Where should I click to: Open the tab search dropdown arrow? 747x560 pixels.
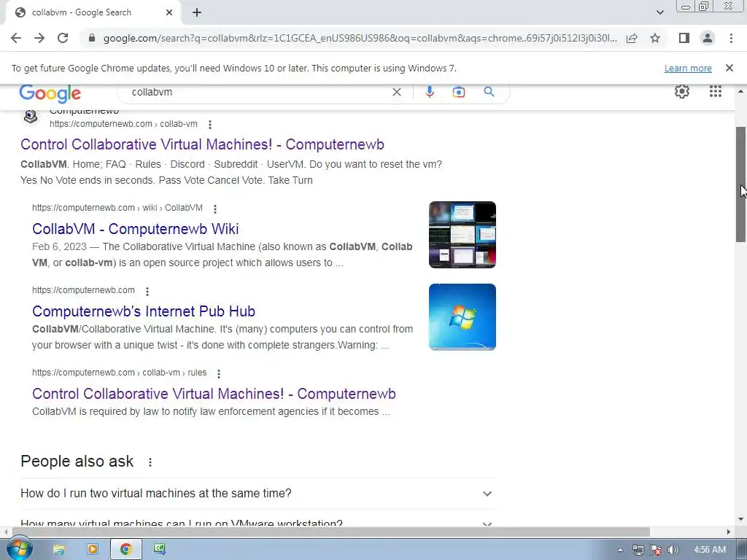tap(659, 12)
